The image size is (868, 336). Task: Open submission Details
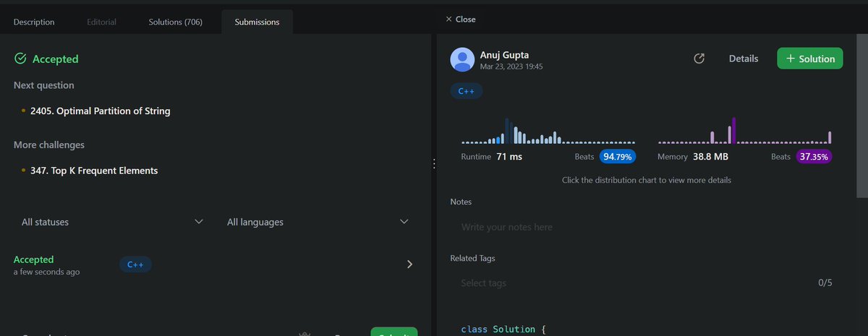tap(744, 59)
